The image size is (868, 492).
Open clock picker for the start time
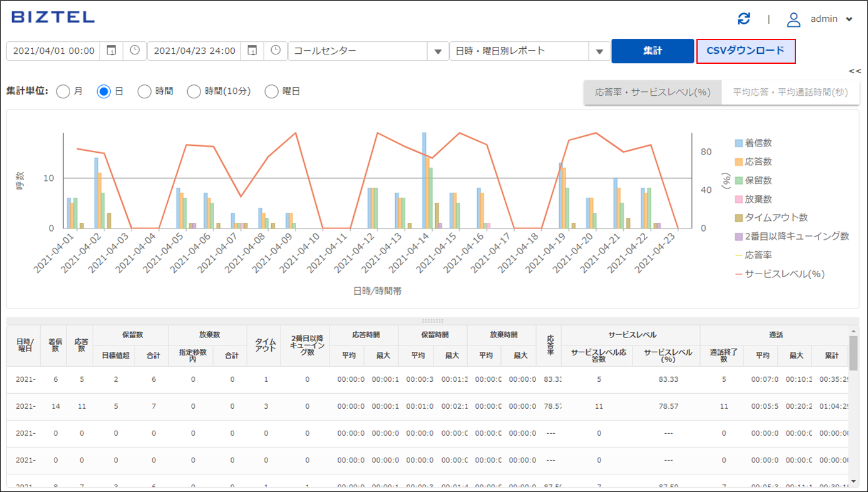[x=135, y=51]
